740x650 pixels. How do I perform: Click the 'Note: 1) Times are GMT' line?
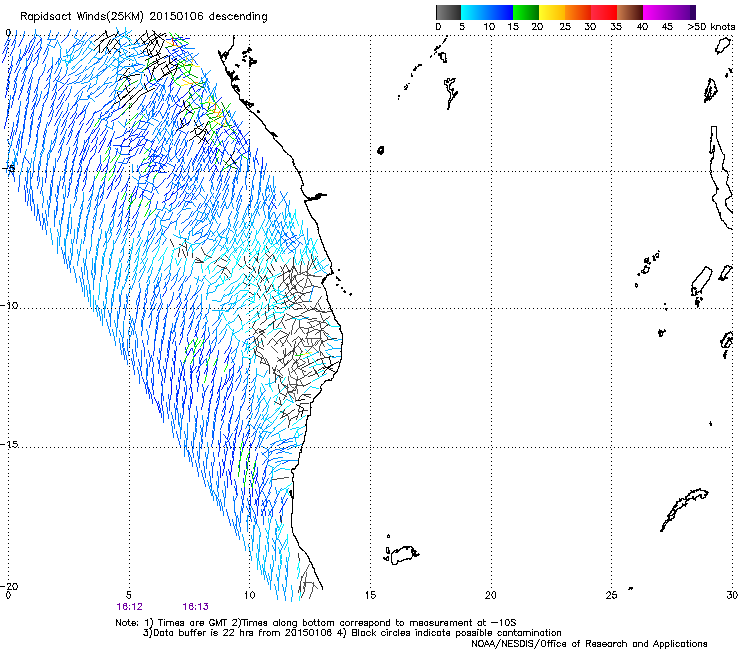tap(316, 623)
